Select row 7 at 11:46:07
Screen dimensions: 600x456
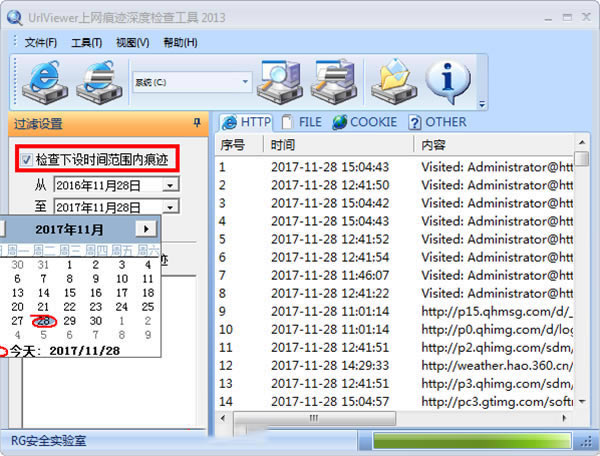tap(395, 275)
